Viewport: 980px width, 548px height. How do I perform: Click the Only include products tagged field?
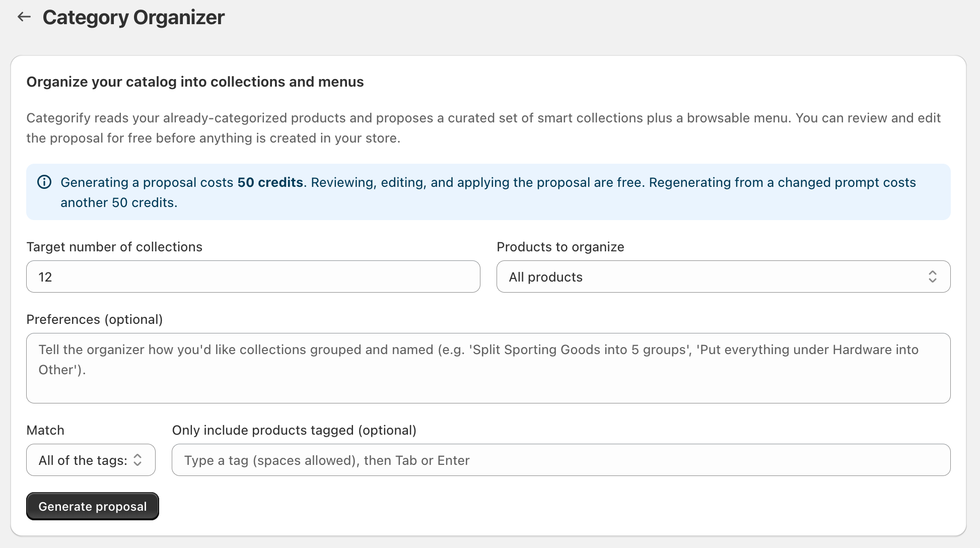561,460
